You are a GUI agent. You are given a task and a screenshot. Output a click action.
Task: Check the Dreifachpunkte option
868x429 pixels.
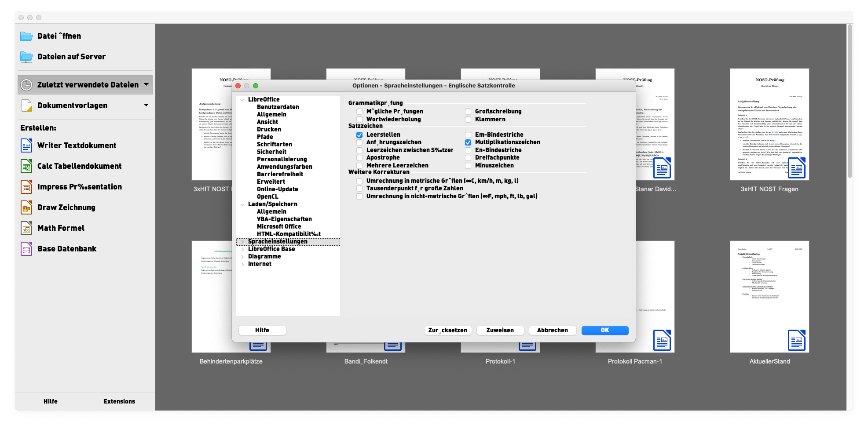pos(468,158)
